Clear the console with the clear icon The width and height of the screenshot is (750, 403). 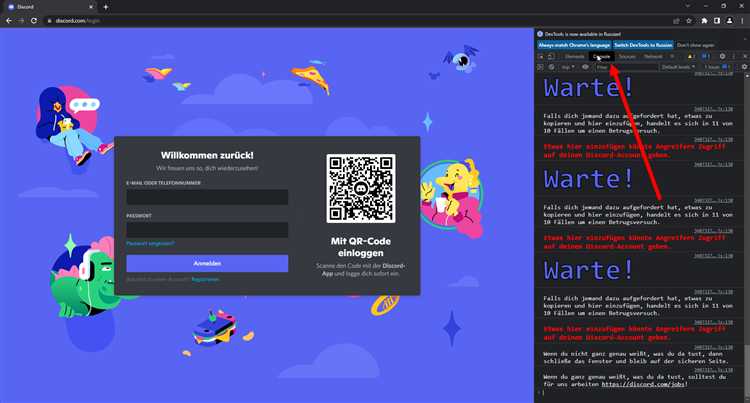pos(551,67)
